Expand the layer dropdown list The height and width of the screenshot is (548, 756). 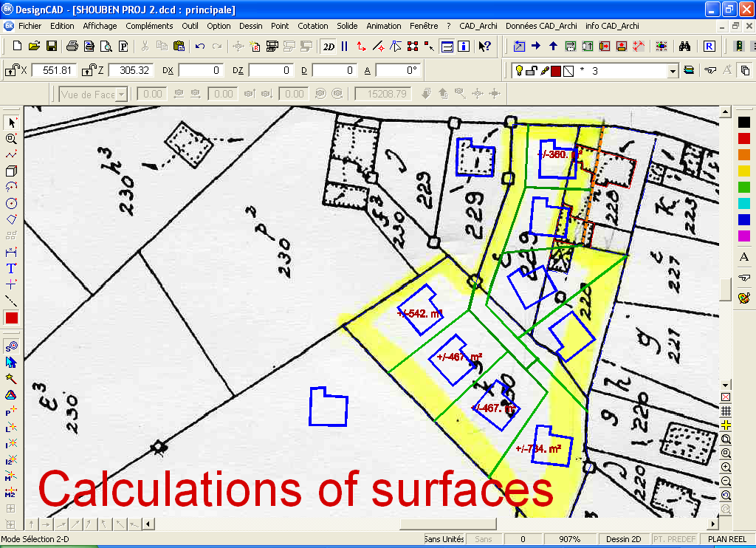point(673,71)
